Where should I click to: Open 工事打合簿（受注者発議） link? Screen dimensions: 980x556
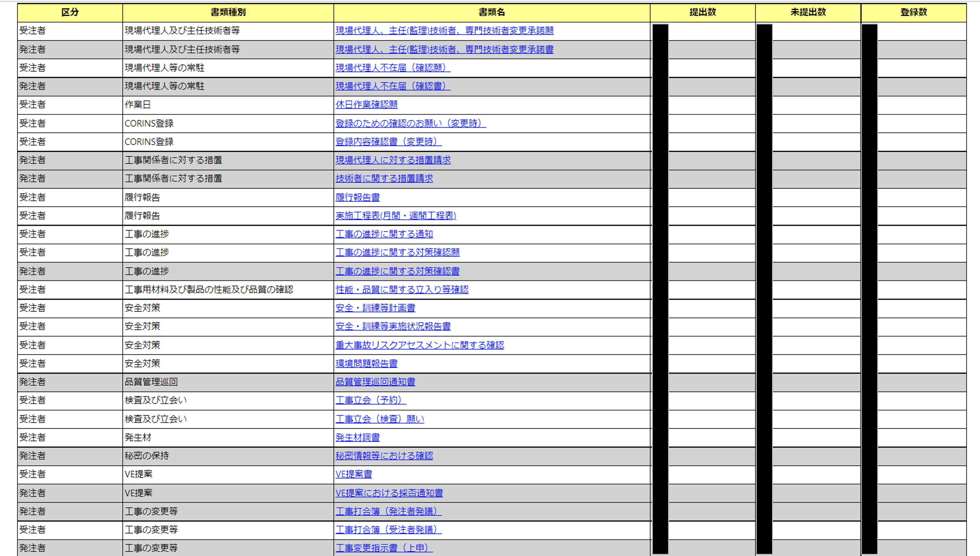(x=389, y=530)
